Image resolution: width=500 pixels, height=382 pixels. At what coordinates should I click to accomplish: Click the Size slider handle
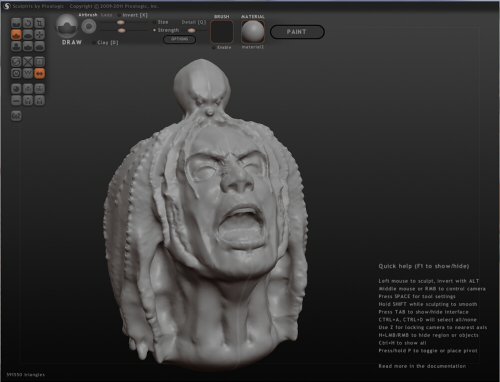(120, 22)
